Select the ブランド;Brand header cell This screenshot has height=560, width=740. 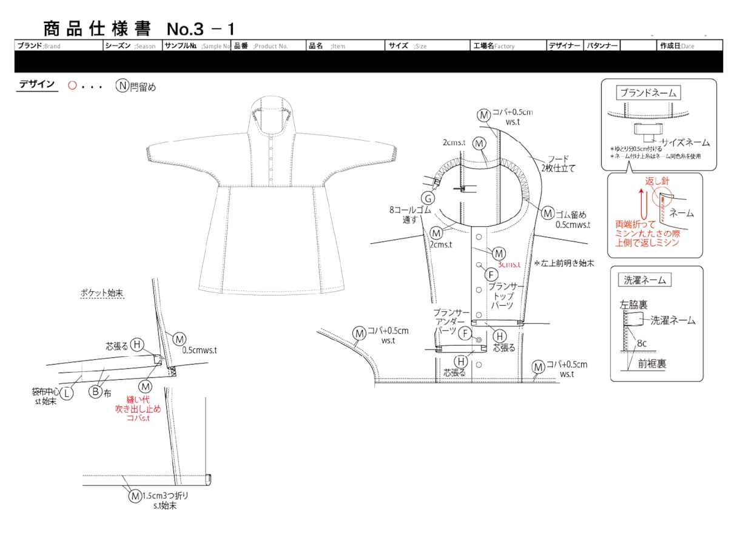click(59, 46)
